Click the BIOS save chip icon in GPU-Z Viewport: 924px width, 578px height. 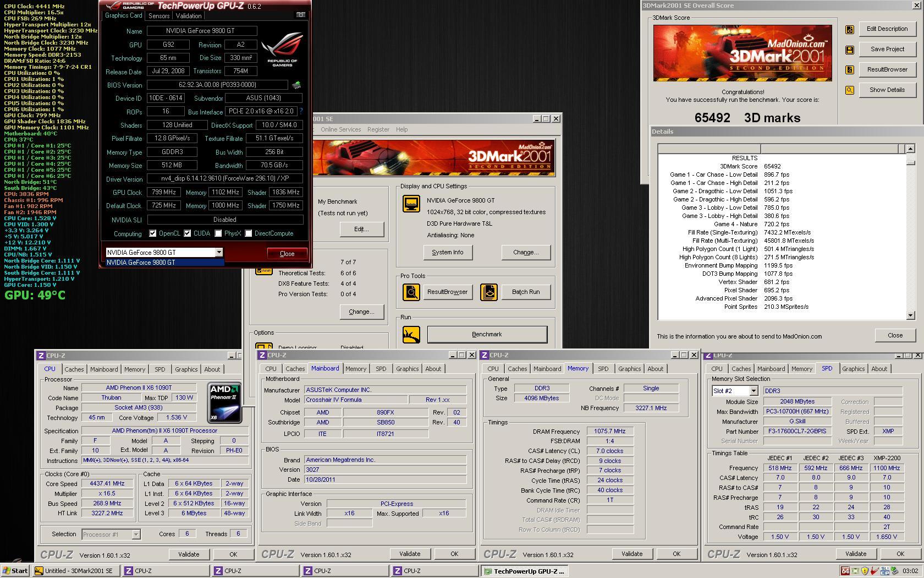coord(296,85)
